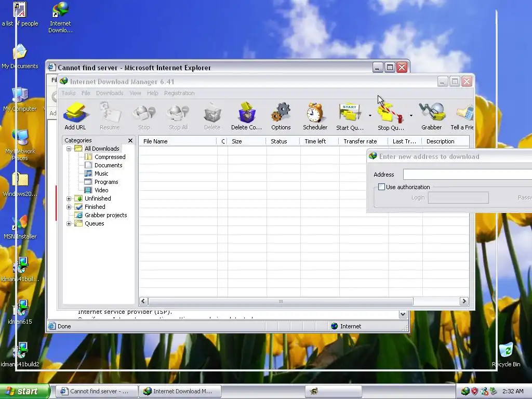The image size is (532, 399).
Task: Sort by the Description column header
Action: 445,141
